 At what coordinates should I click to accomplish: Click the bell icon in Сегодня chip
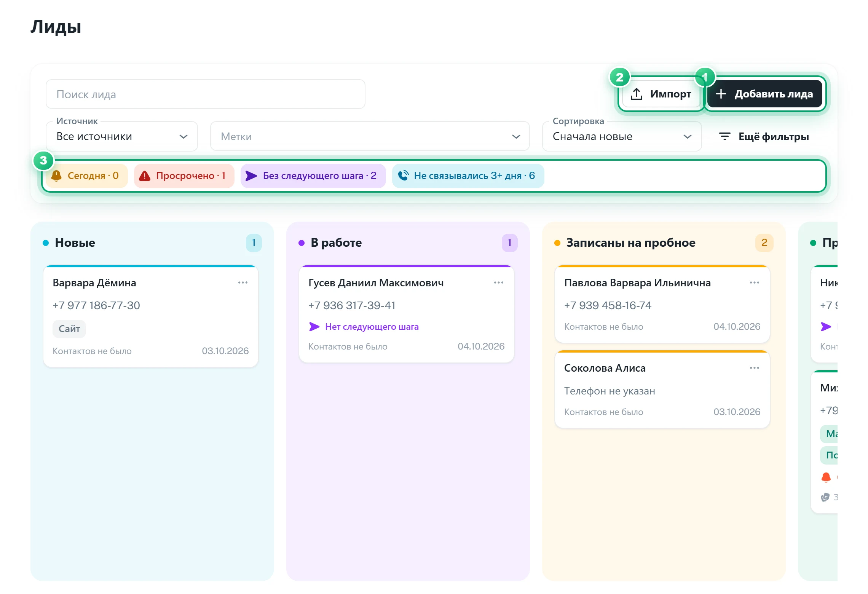click(56, 176)
